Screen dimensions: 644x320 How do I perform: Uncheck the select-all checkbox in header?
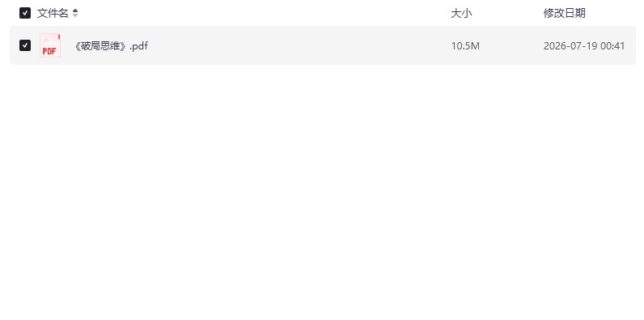pos(25,13)
